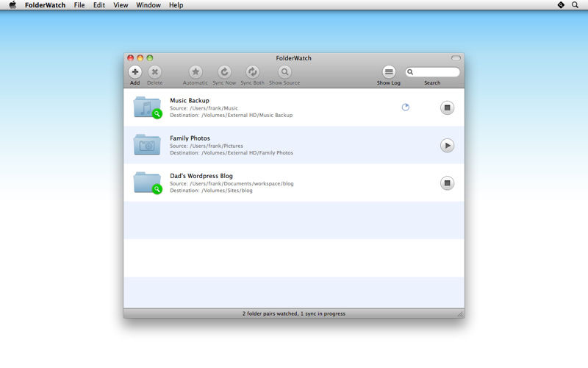Viewport: 588px width, 368px height.
Task: Click the Spotlight search icon in menu bar
Action: click(575, 5)
